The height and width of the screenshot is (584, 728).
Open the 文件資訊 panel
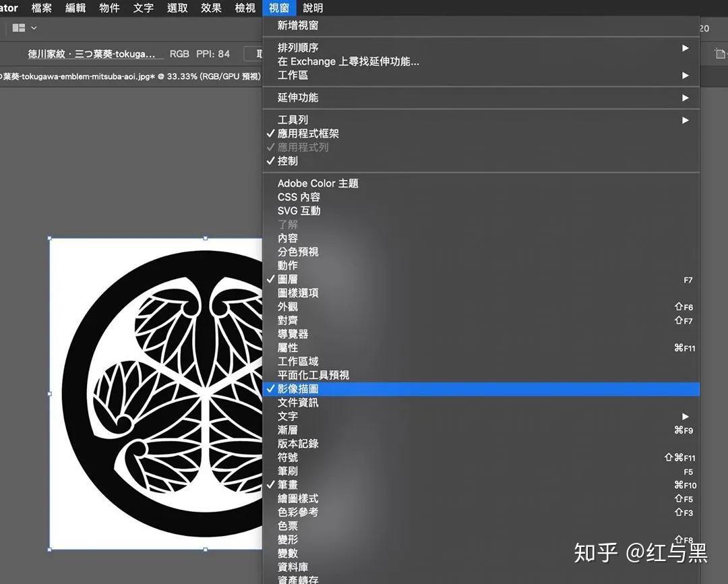pos(481,403)
